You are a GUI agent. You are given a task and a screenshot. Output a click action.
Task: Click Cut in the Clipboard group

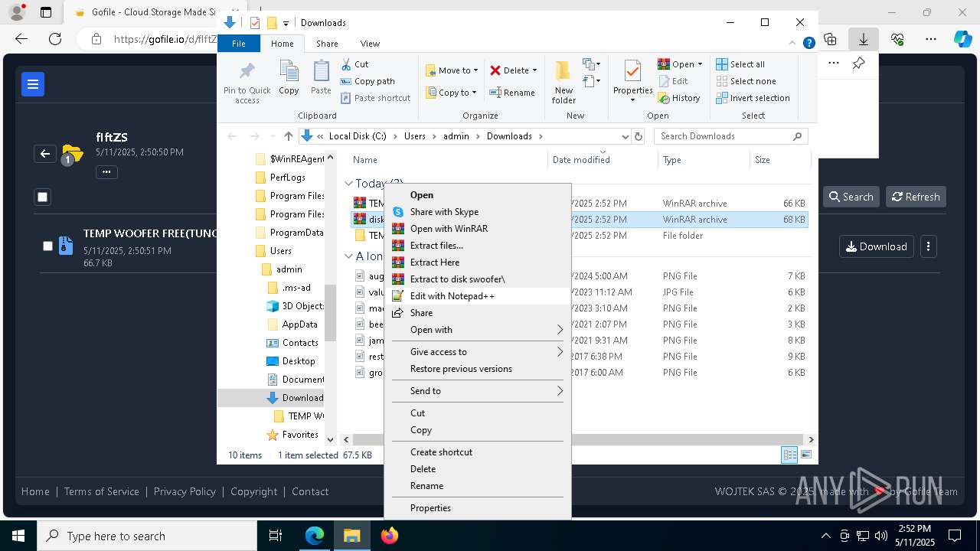tap(354, 64)
